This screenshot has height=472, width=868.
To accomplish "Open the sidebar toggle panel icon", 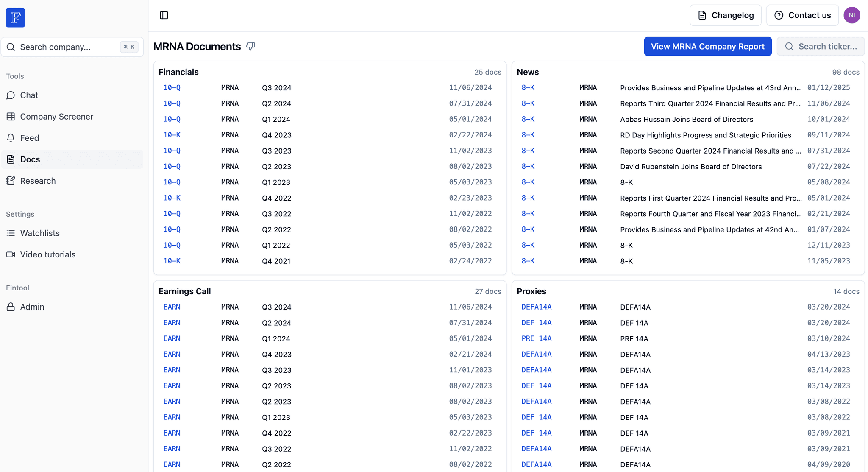I will tap(164, 15).
